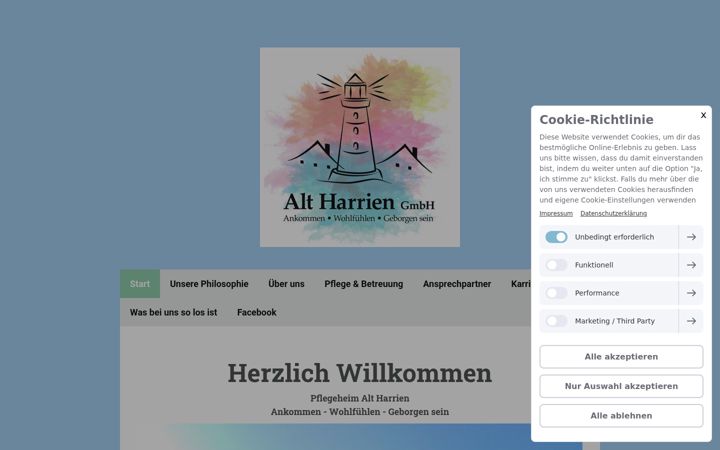Open the Datenschutzerklärung link
The width and height of the screenshot is (720, 450).
[613, 214]
